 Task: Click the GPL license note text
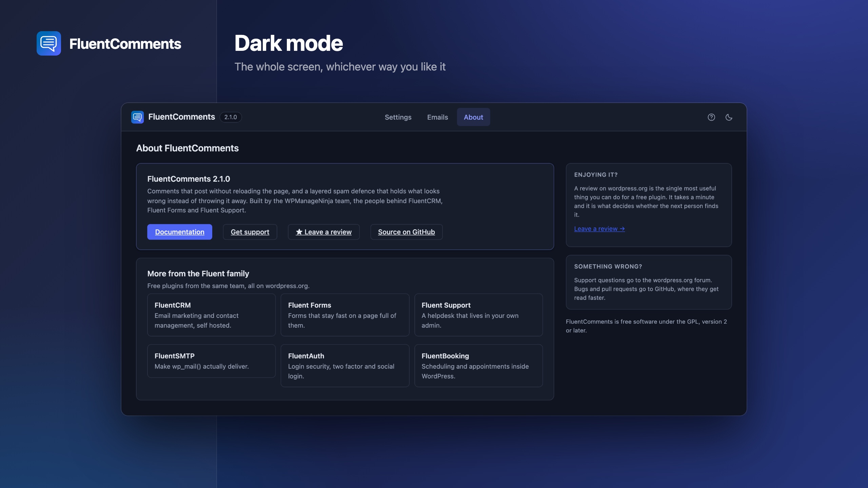coord(646,326)
